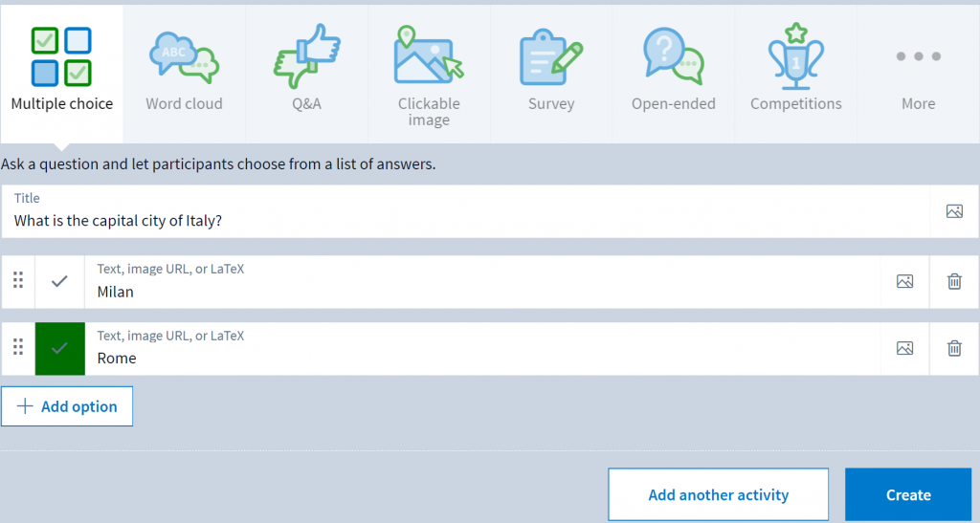Click Add another activity
The image size is (980, 523).
[x=718, y=495]
